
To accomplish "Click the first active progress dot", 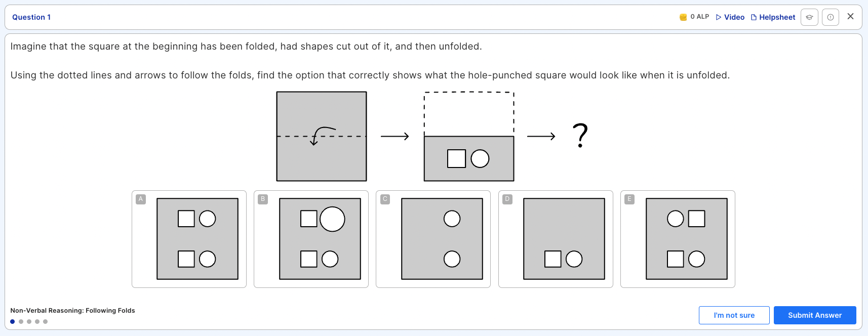I will tap(13, 321).
